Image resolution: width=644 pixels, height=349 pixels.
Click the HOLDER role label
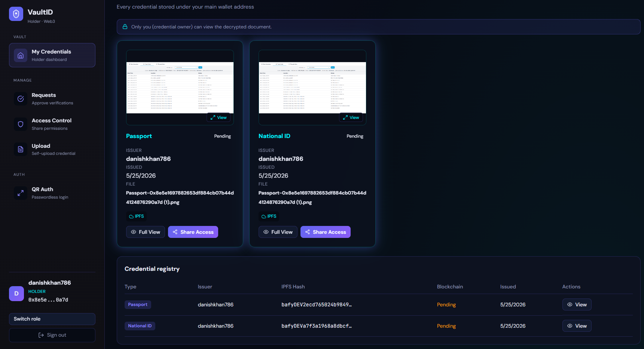[37, 291]
